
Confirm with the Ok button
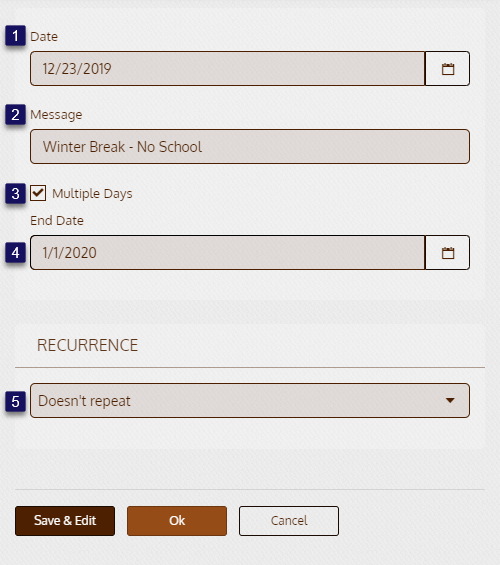(177, 521)
